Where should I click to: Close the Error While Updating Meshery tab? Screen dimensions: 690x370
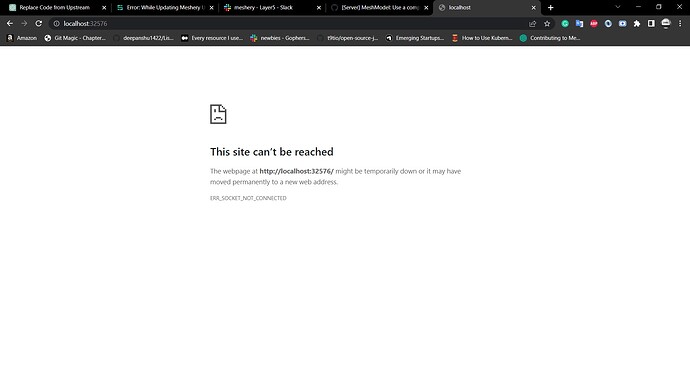[212, 8]
